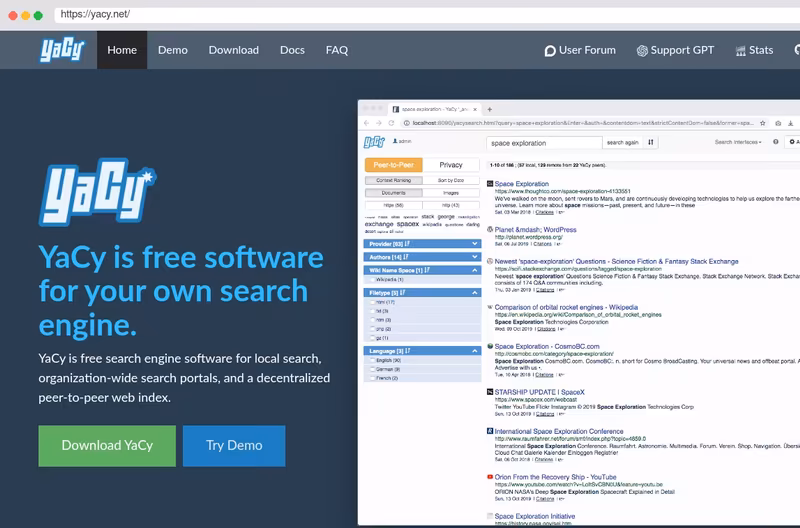Open the Stats link text
The image size is (800, 528).
(761, 50)
